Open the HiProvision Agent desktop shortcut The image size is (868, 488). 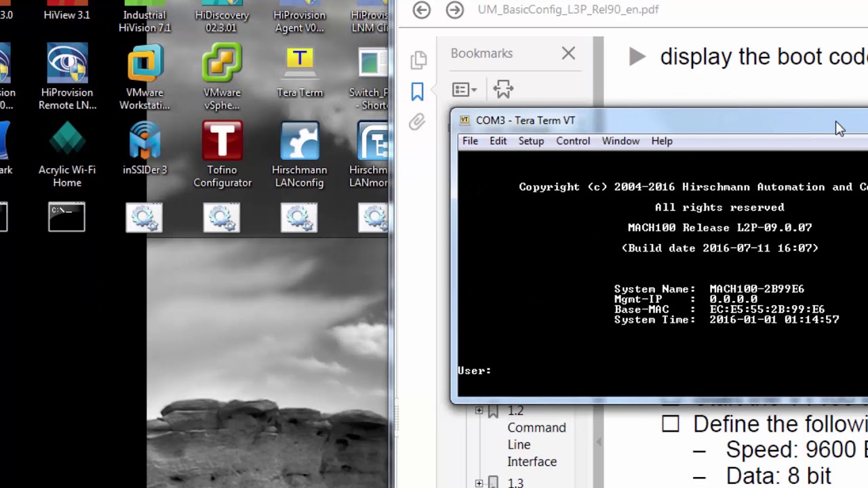tap(299, 17)
